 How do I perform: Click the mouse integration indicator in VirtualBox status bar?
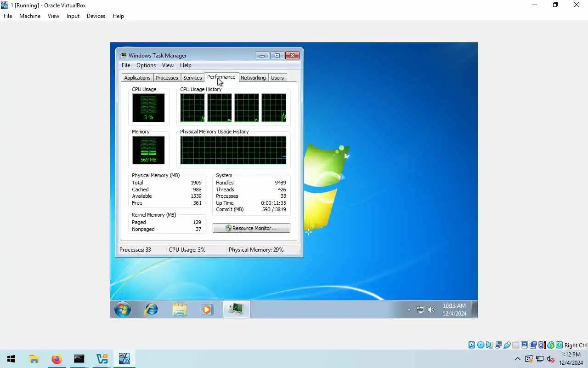(551, 345)
